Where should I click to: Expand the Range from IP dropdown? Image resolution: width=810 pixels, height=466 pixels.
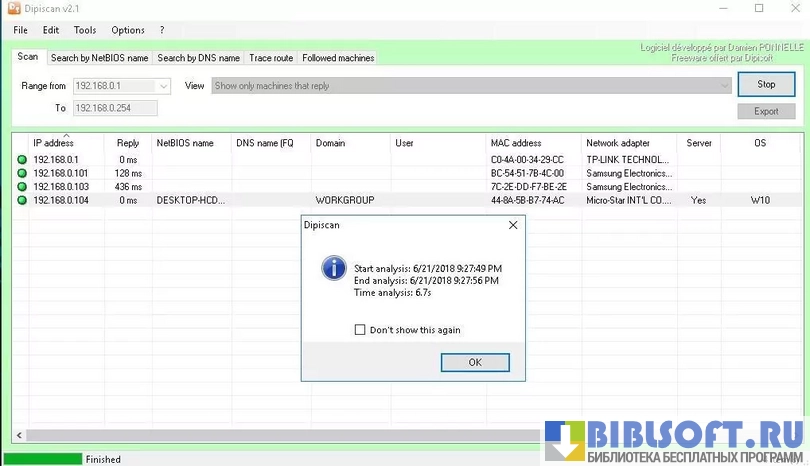pyautogui.click(x=164, y=86)
